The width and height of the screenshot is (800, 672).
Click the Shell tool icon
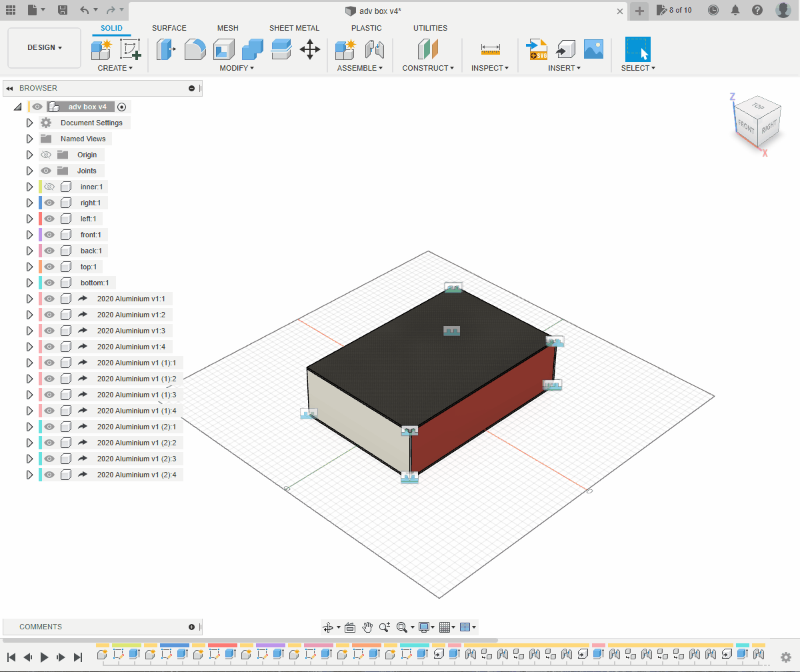coord(224,49)
